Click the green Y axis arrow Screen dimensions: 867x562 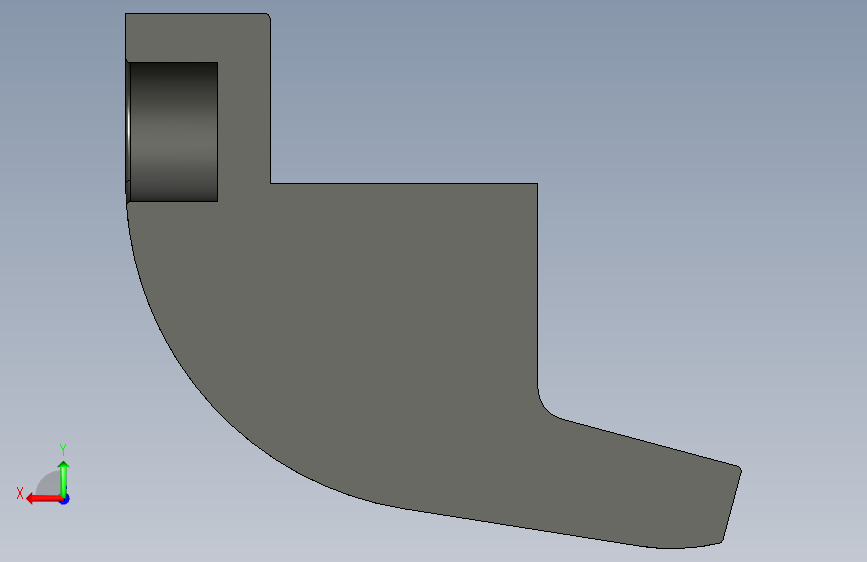click(64, 478)
